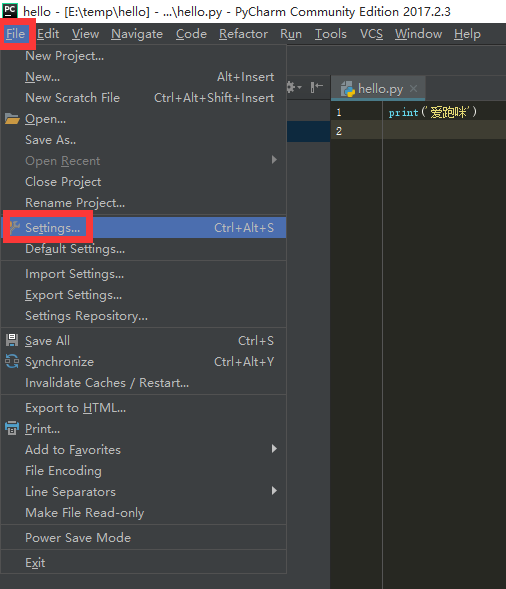Select Open... in the File menu

pyautogui.click(x=143, y=119)
